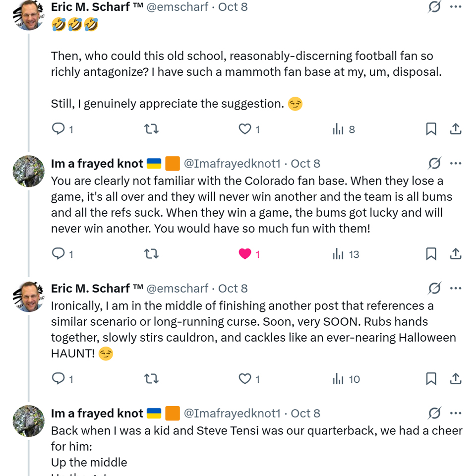Reply to Eric's football fan antagonize tweet
Image resolution: width=476 pixels, height=476 pixels.
[59, 129]
